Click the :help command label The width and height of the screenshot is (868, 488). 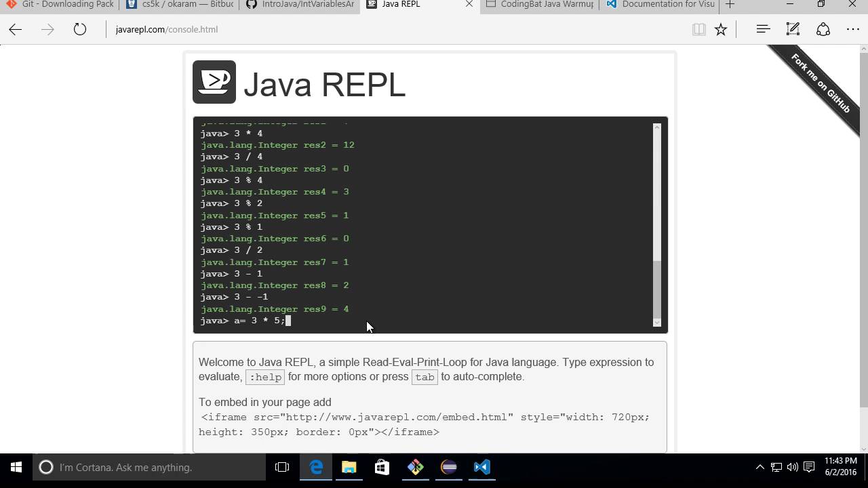(265, 377)
